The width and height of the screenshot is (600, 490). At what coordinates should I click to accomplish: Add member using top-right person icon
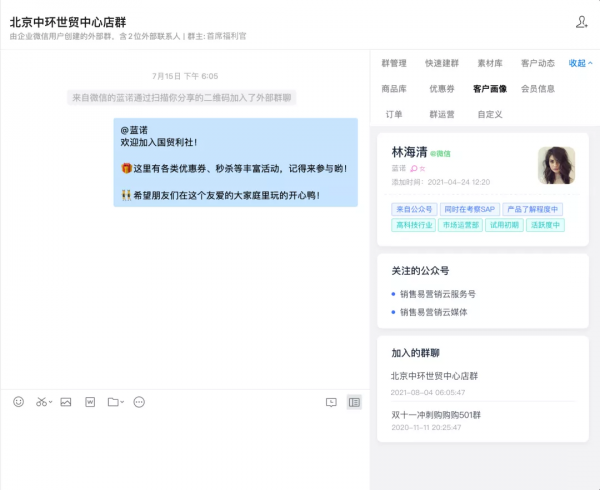[x=581, y=22]
